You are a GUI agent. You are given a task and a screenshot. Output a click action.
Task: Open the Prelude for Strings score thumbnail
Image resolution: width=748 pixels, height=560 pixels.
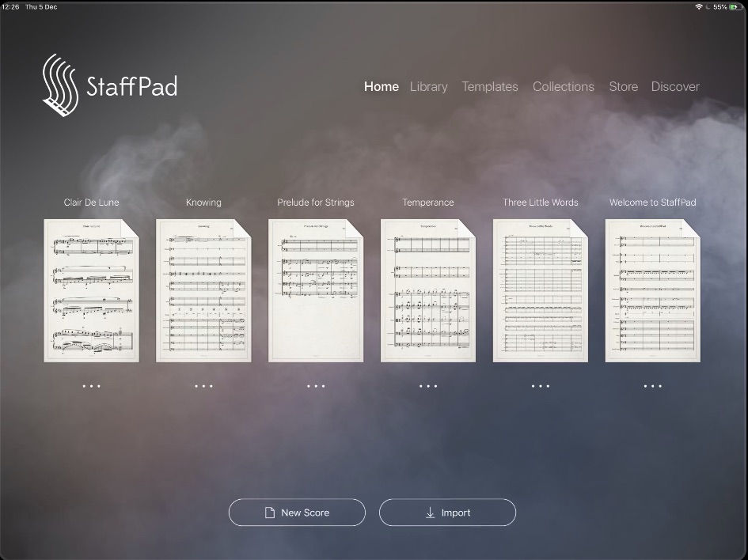pos(316,290)
